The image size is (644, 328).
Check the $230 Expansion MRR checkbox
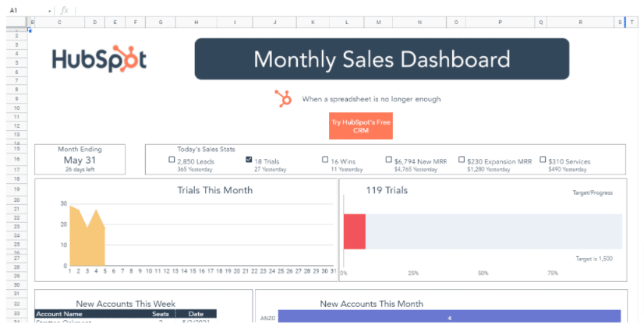tap(462, 159)
